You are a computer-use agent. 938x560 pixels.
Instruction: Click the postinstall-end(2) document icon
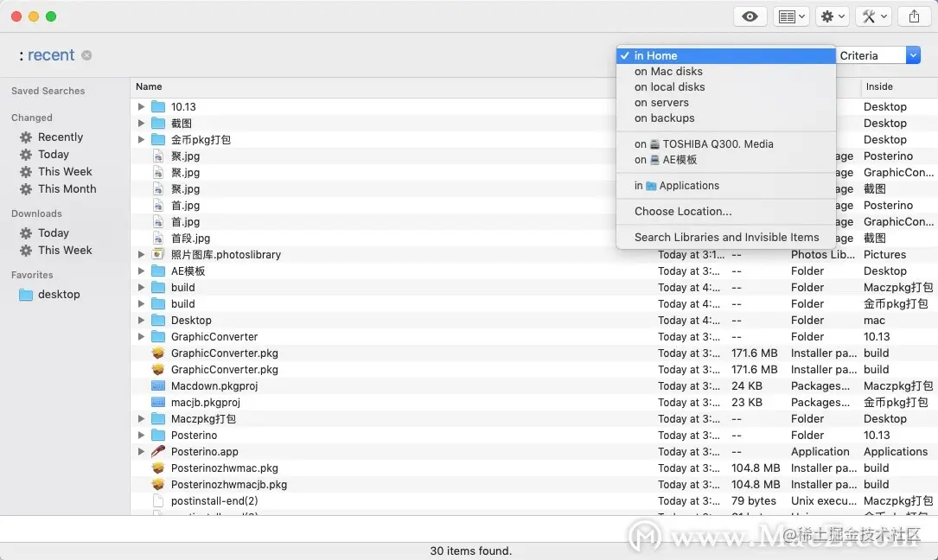tap(158, 500)
